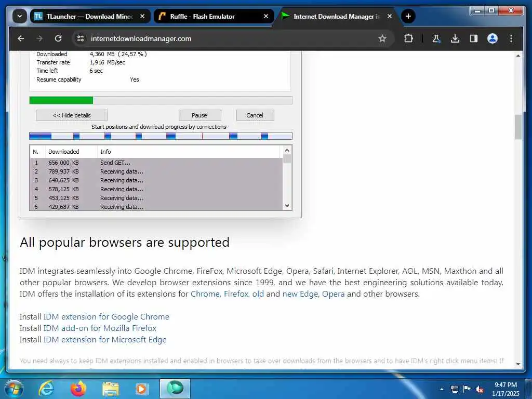The height and width of the screenshot is (399, 532).
Task: Open the clock showing 9:47 PM
Action: pos(506,389)
